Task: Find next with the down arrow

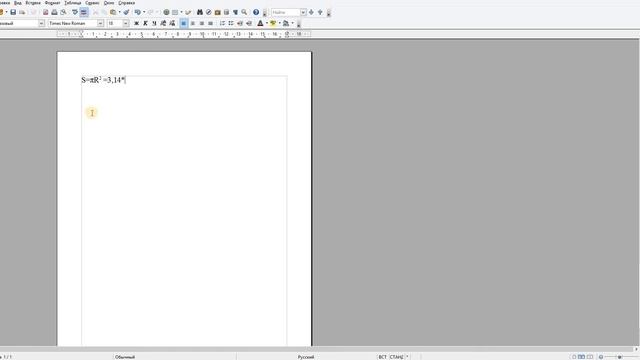Action: coord(311,12)
